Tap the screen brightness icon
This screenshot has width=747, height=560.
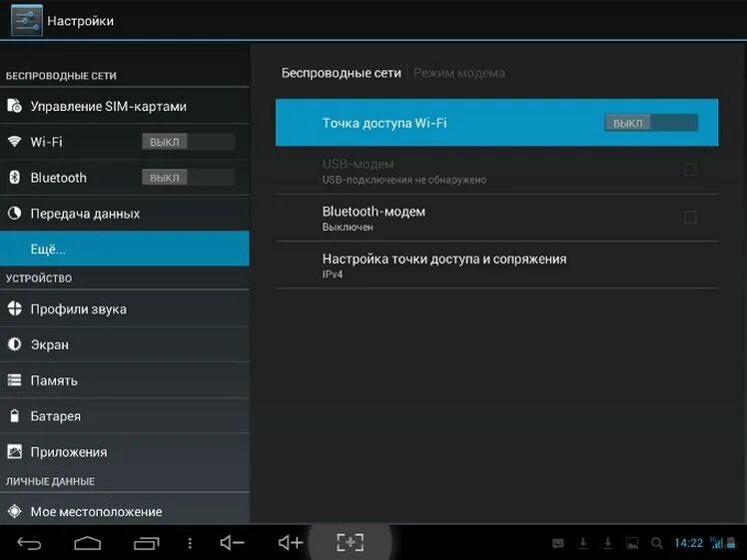14,343
